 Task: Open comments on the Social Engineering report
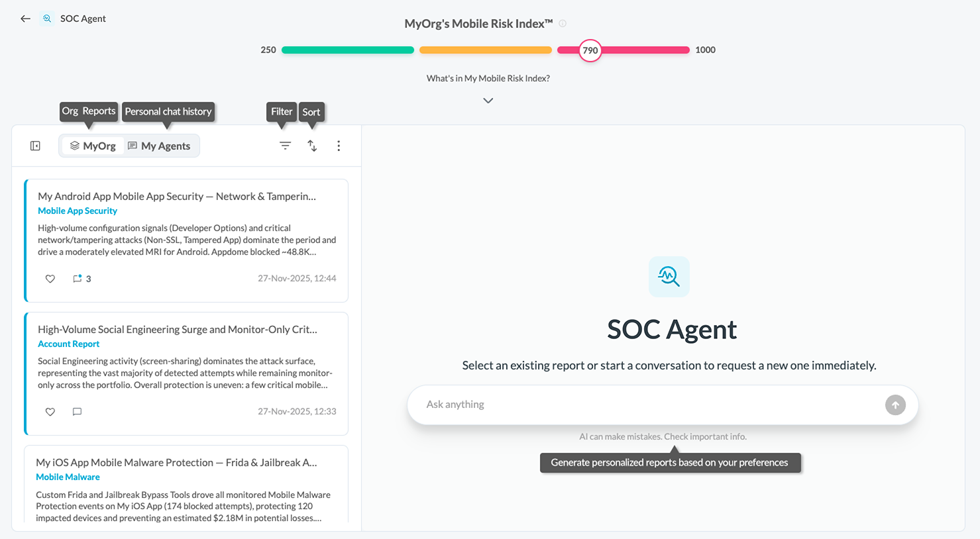pos(77,412)
